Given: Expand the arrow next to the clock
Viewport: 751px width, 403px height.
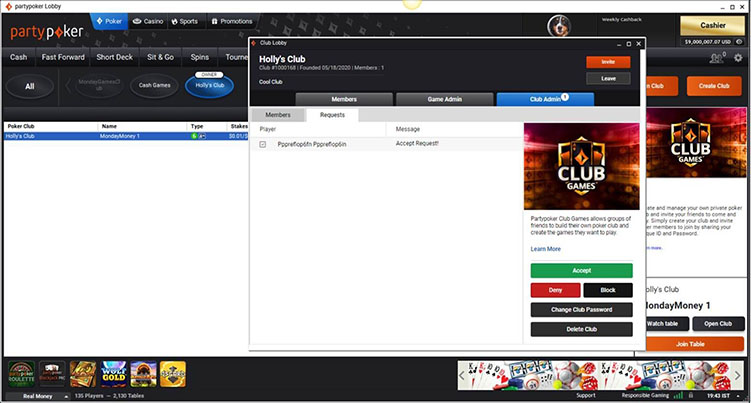Looking at the screenshot, I should point(738,396).
